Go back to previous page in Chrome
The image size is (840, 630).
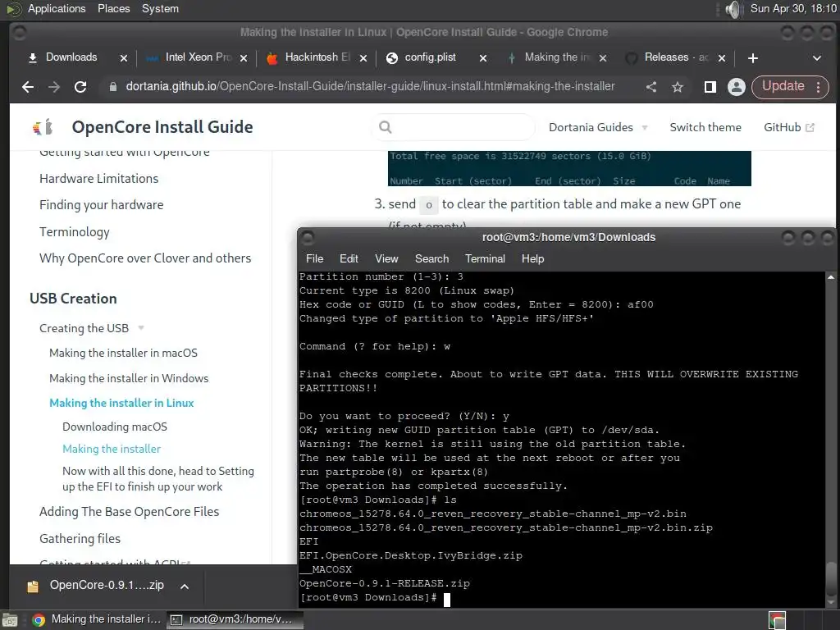(28, 87)
